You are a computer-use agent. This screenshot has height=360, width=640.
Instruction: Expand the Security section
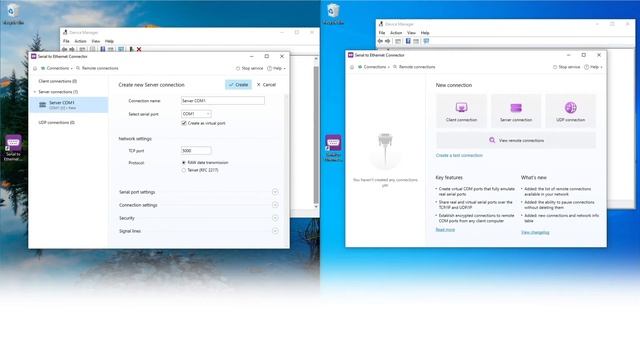(x=275, y=218)
